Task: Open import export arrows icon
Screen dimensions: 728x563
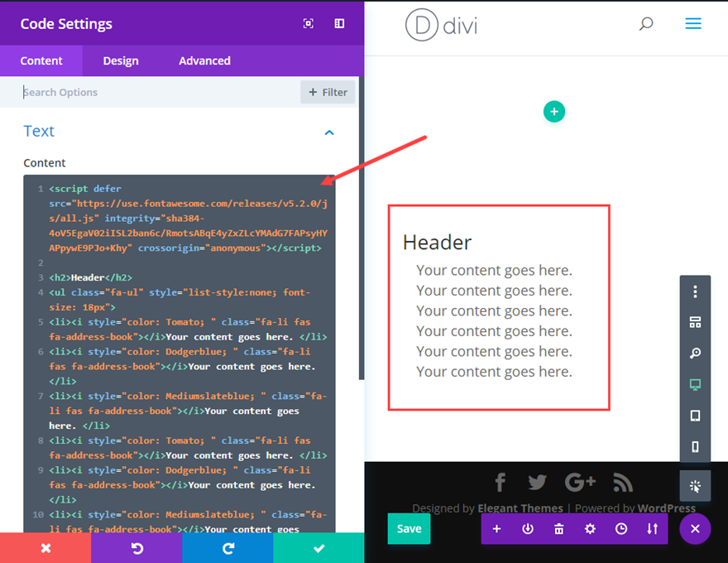Action: [x=653, y=528]
